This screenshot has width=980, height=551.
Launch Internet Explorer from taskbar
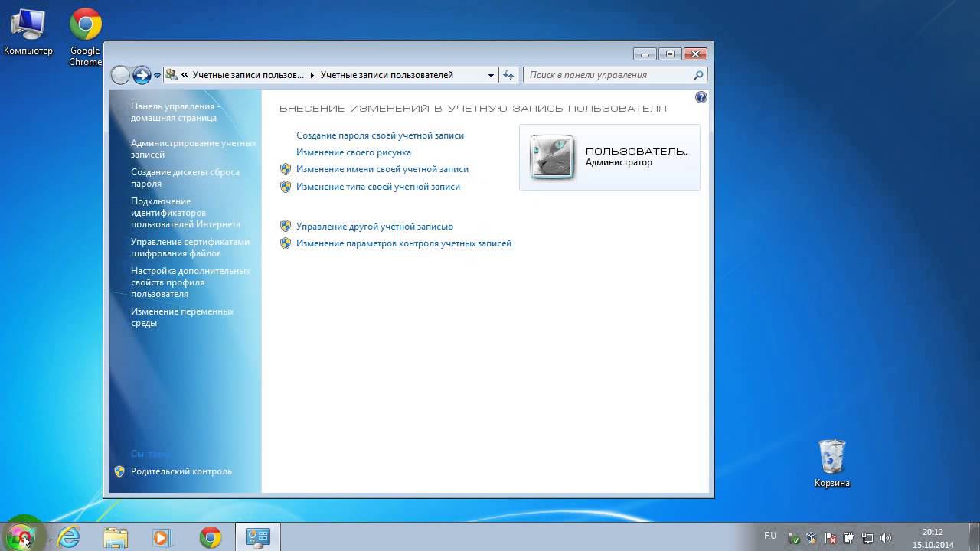point(69,537)
